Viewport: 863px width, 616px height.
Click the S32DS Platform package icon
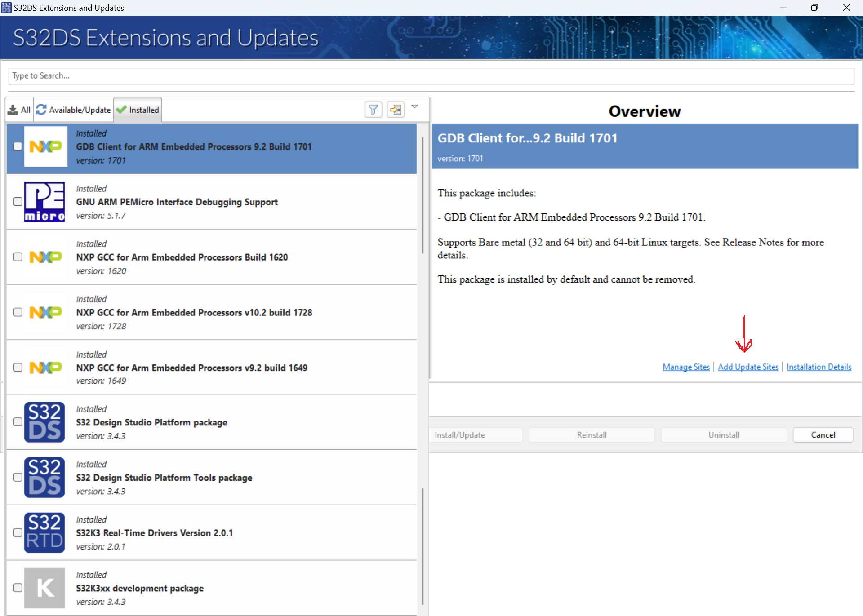tap(44, 422)
